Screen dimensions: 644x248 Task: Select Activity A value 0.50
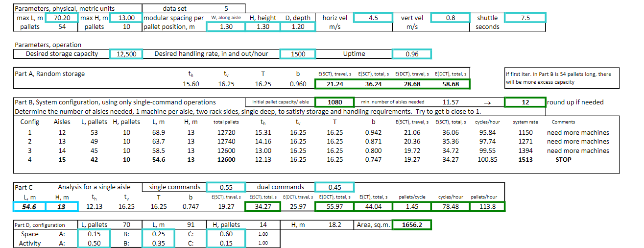94,243
